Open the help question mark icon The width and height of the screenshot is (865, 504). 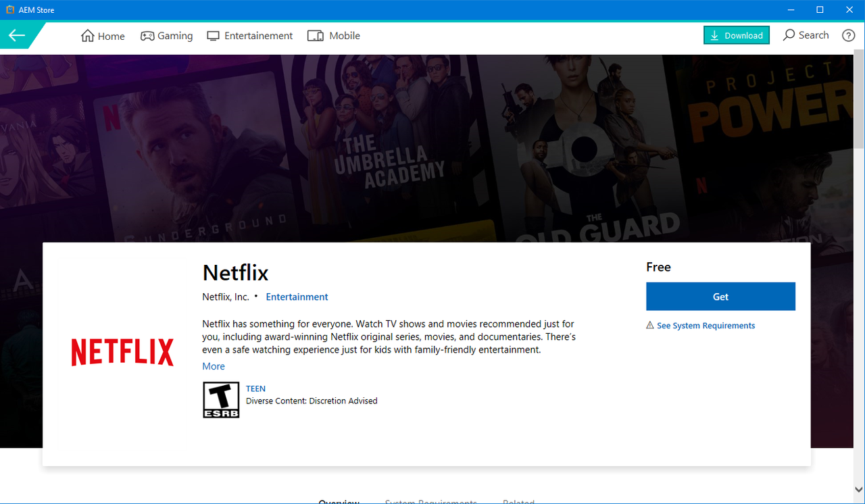[849, 36]
